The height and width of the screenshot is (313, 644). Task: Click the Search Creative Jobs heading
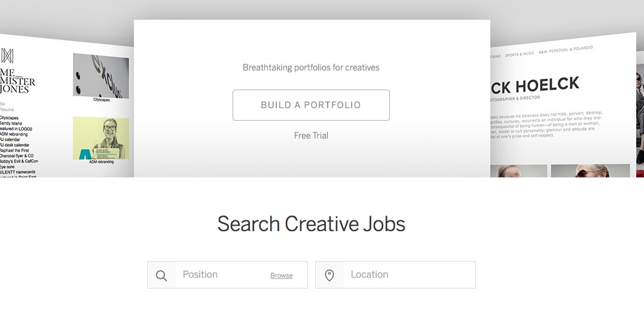[x=311, y=224]
